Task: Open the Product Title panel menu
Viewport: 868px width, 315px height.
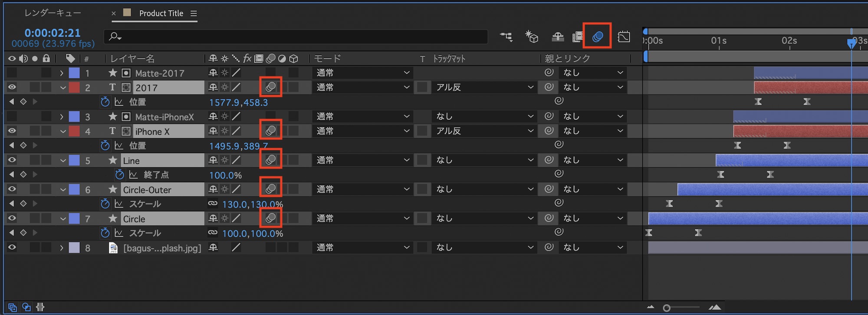Action: (194, 13)
